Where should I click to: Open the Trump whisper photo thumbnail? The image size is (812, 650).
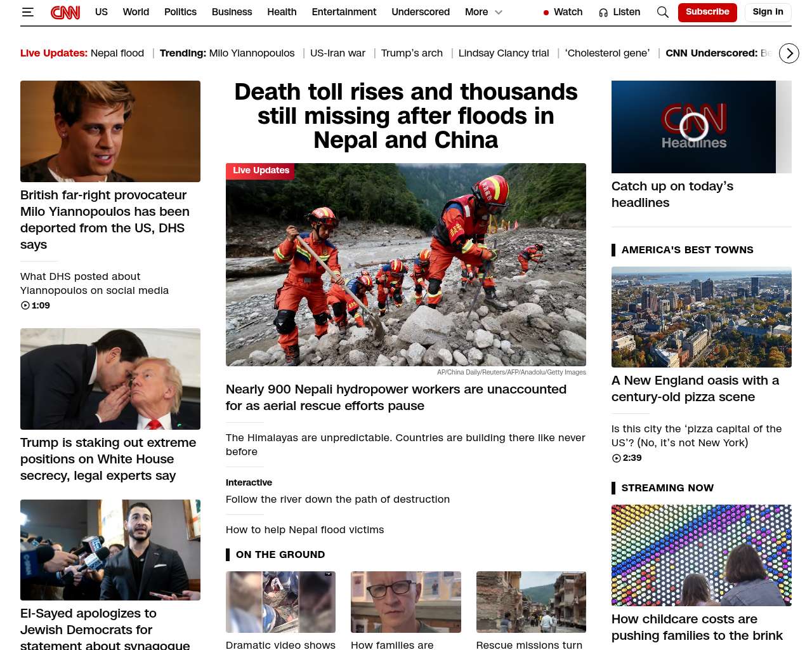(110, 379)
